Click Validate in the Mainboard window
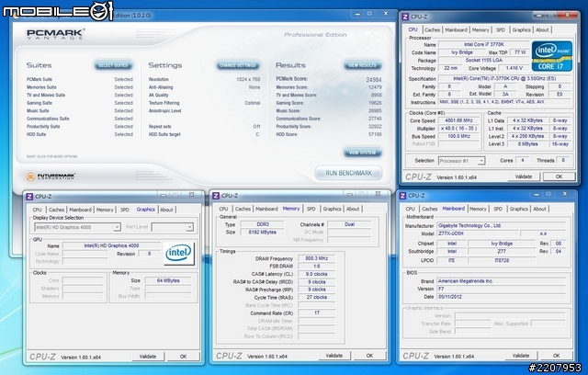 click(521, 356)
